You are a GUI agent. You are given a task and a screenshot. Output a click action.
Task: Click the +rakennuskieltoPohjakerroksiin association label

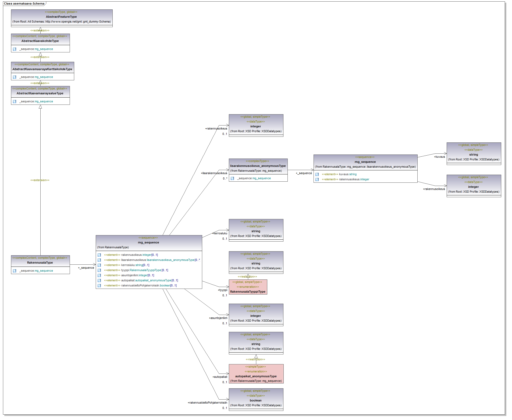pyautogui.click(x=207, y=403)
